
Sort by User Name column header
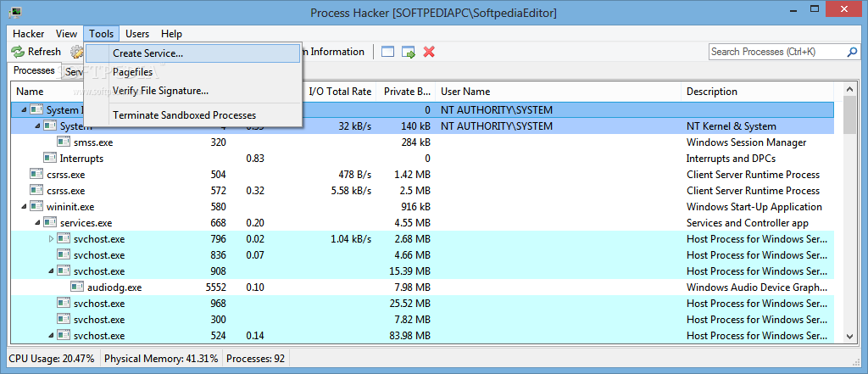click(x=465, y=92)
